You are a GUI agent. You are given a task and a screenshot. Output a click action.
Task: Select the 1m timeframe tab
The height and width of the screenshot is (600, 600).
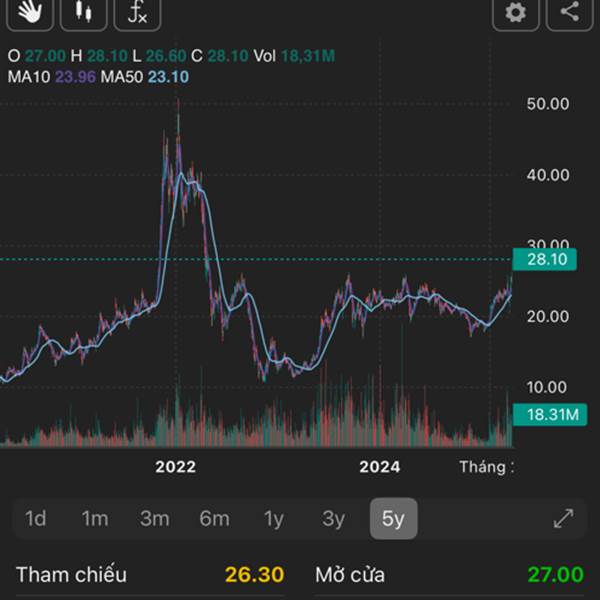click(x=95, y=518)
